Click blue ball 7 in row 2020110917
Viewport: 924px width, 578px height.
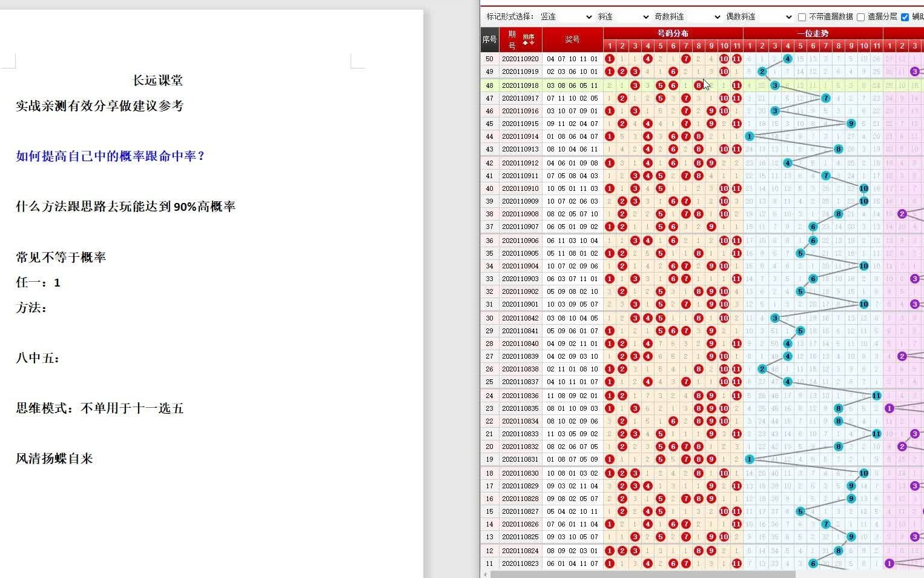[825, 98]
